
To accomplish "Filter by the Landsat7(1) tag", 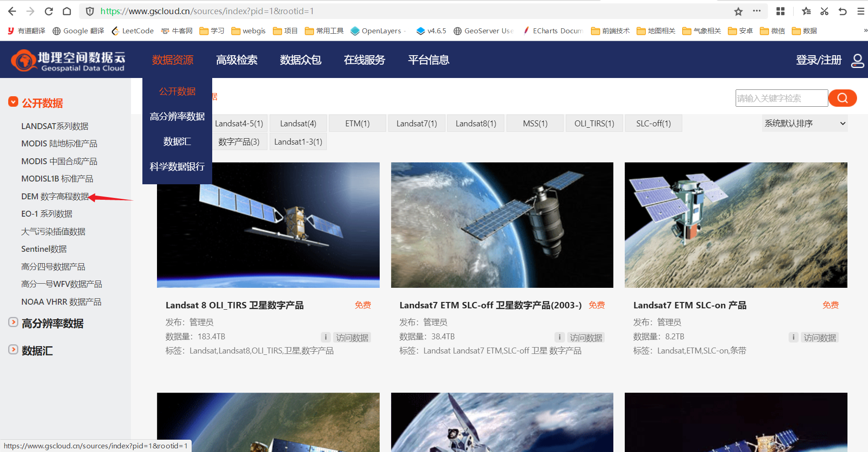I will pos(417,123).
